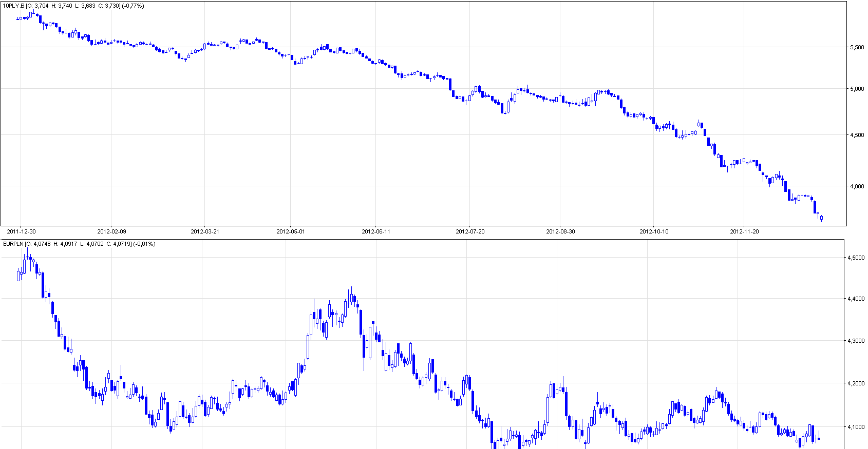Click the 2012-03-21 date label
The height and width of the screenshot is (449, 868).
pos(205,231)
